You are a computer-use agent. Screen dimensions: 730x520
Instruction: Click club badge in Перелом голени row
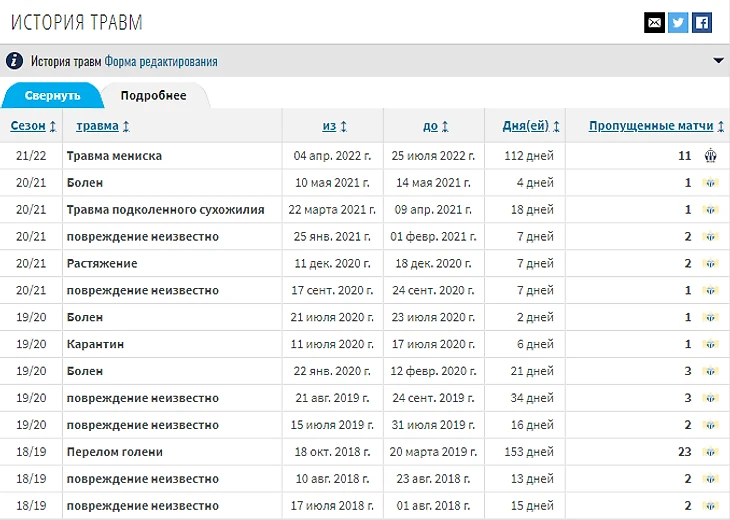(x=711, y=452)
